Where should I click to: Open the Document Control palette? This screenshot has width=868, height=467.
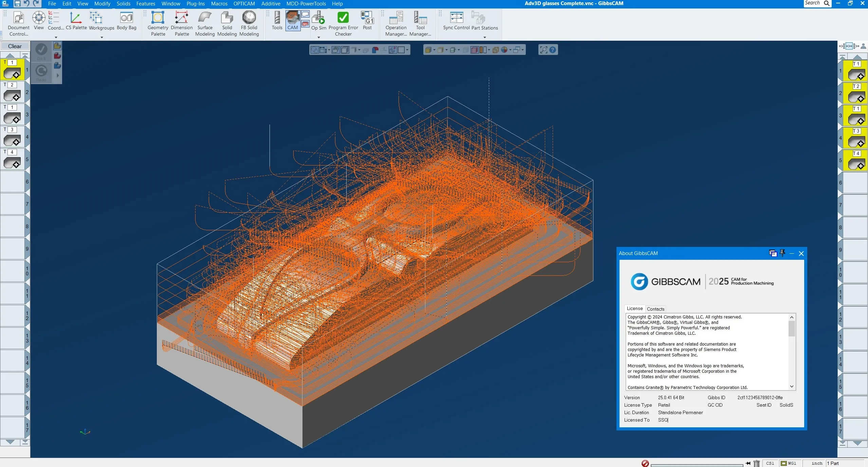19,24
